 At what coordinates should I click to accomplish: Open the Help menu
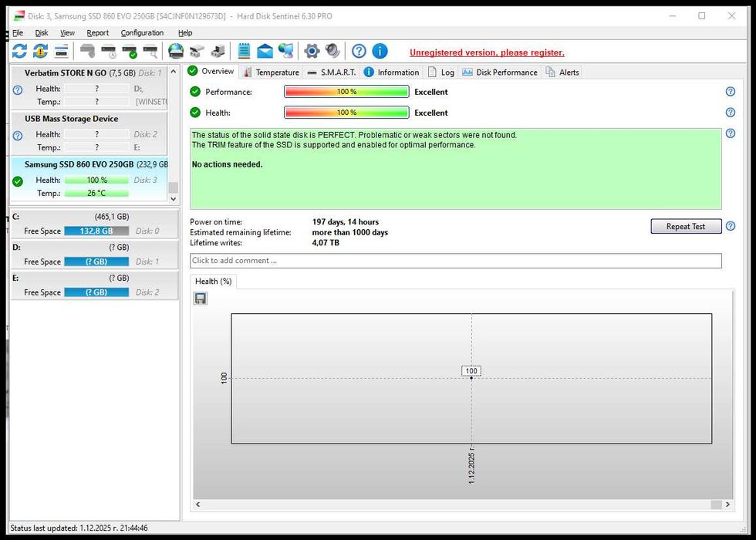tap(184, 32)
